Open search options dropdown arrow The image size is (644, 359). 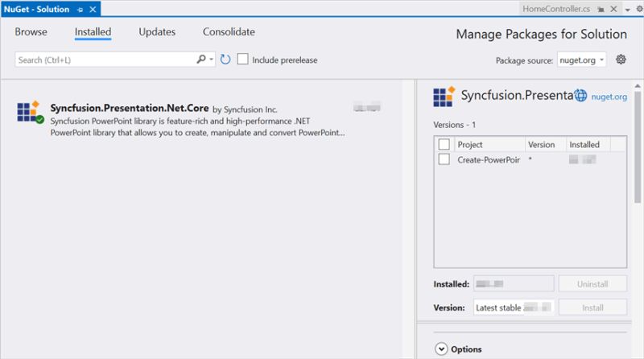211,60
